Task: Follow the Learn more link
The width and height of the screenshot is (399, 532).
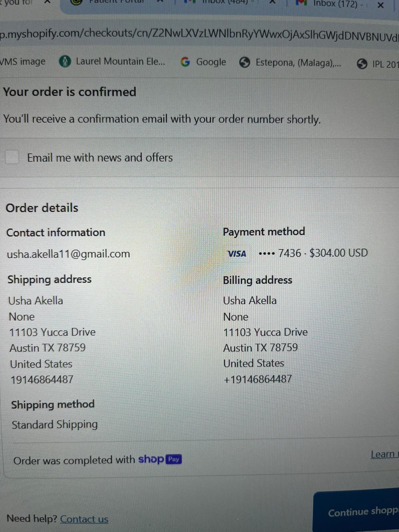Action: [384, 454]
